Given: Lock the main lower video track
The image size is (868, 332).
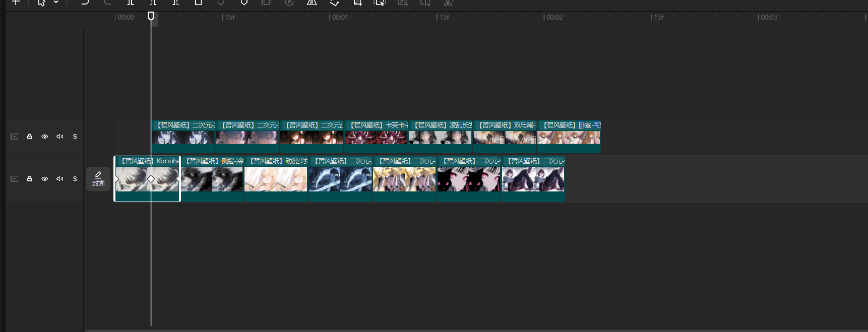Looking at the screenshot, I should tap(30, 179).
